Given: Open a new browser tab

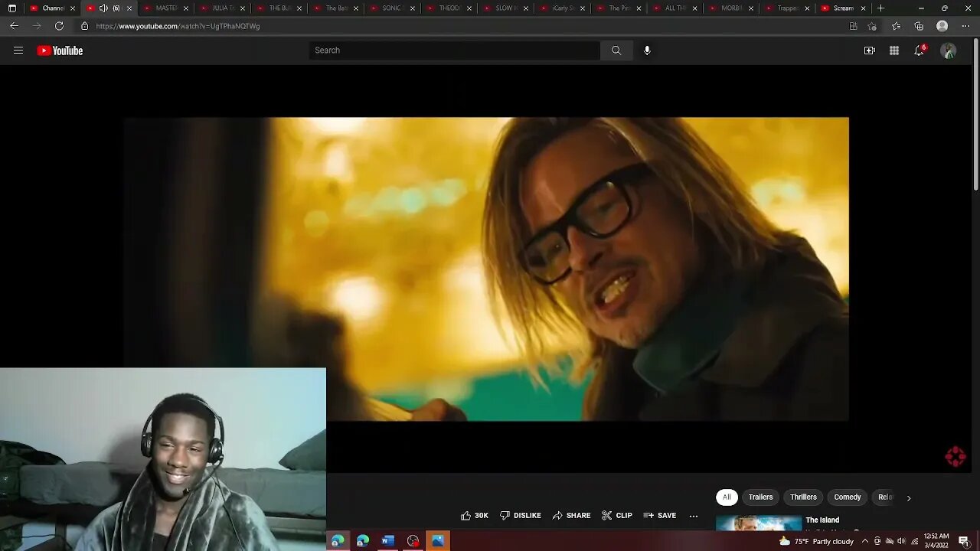Looking at the screenshot, I should click(880, 8).
